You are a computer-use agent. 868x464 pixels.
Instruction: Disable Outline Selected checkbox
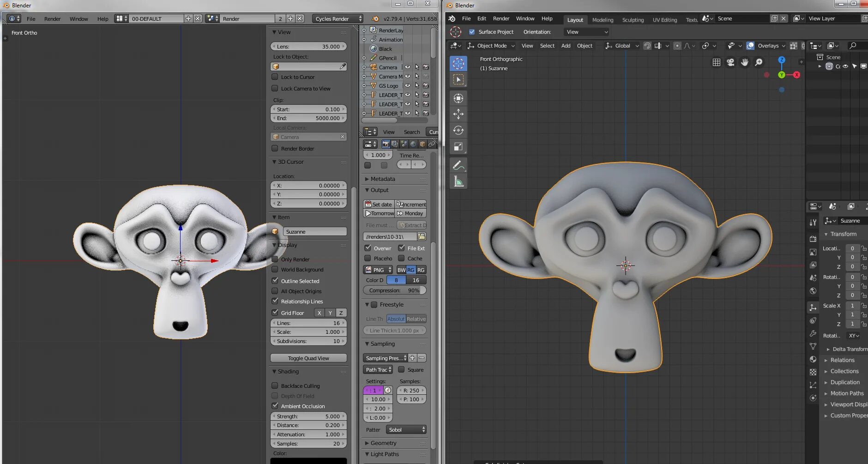pos(275,281)
